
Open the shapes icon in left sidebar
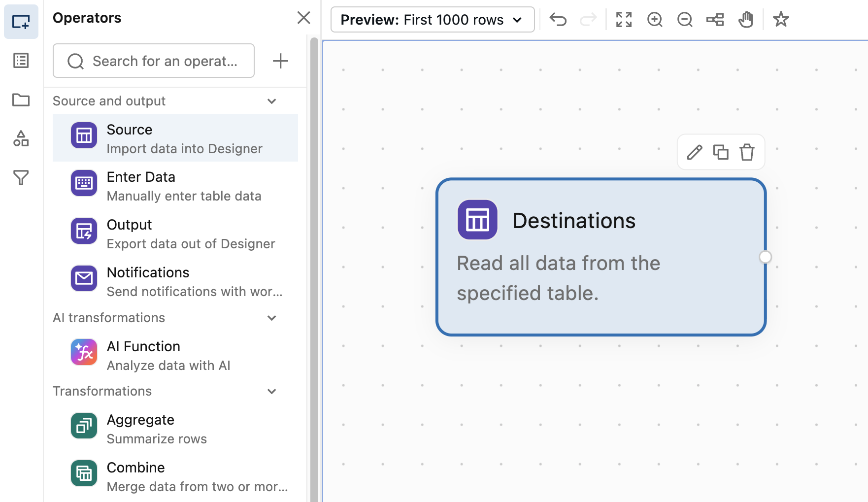coord(21,138)
